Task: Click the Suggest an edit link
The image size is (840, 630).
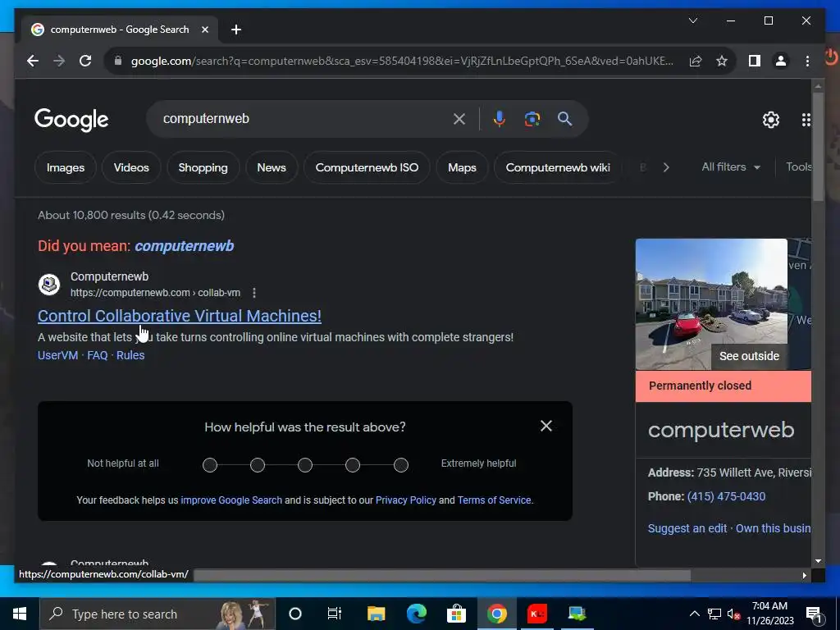Action: tap(687, 529)
